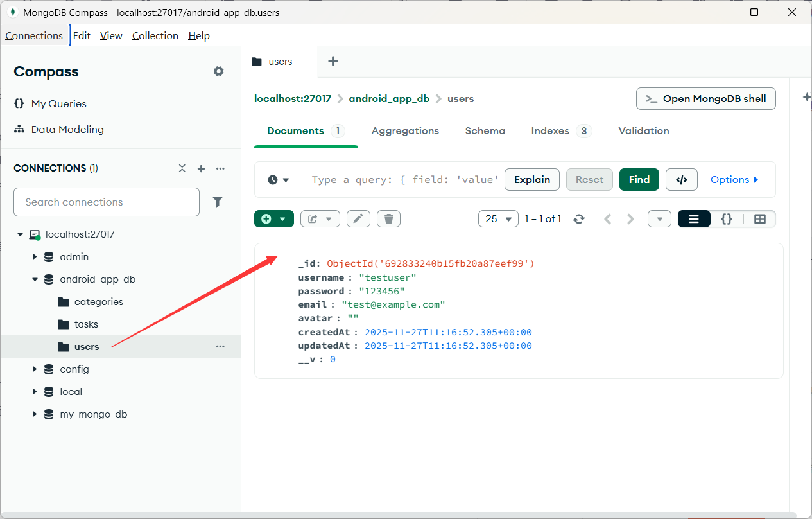Image resolution: width=812 pixels, height=519 pixels.
Task: Click the AI sparkle icon at right edge
Action: [x=806, y=97]
